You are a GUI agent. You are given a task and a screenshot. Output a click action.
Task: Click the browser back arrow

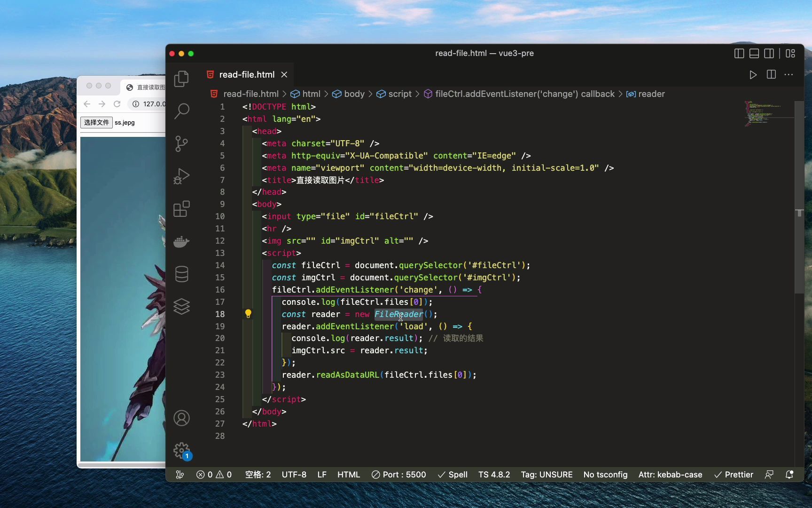(x=87, y=104)
